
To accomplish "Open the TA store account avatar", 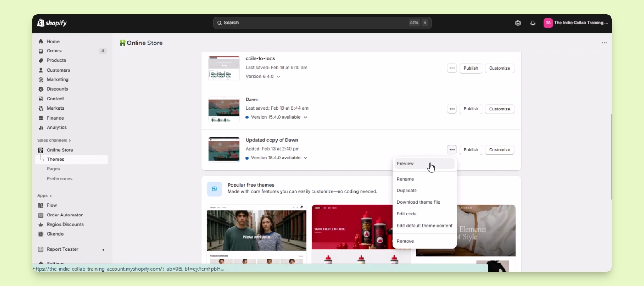I will (548, 23).
